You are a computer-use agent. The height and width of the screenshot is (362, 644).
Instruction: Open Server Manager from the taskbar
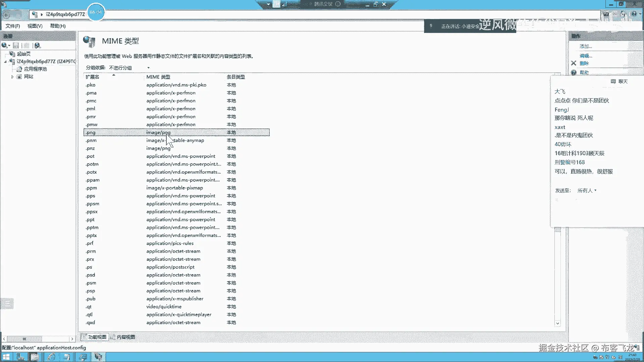click(20, 357)
